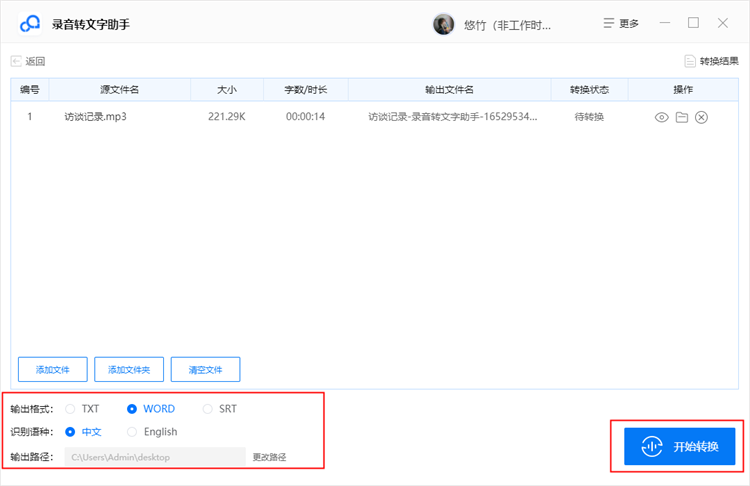Choose English recognition language

point(152,432)
